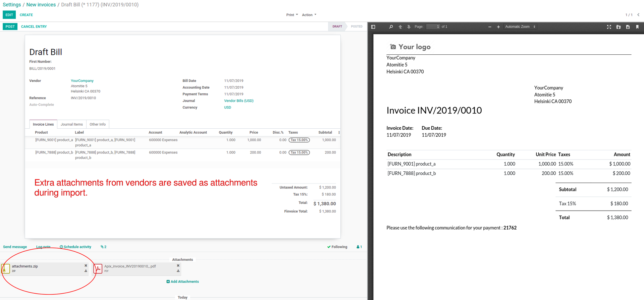Go to next PDF page arrow
644x300 pixels.
pyautogui.click(x=409, y=27)
